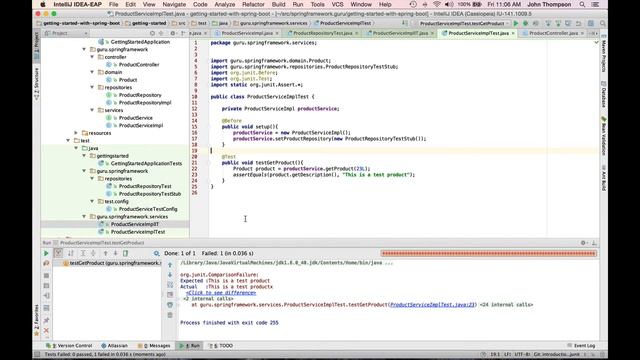This screenshot has height=360, width=640.
Task: Click the Rerun Failed Tests icon in Run panel
Action: (x=46, y=264)
